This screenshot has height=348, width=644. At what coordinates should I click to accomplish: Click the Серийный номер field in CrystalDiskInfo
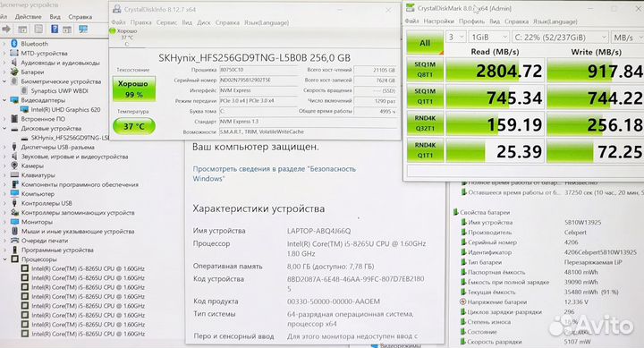point(258,81)
